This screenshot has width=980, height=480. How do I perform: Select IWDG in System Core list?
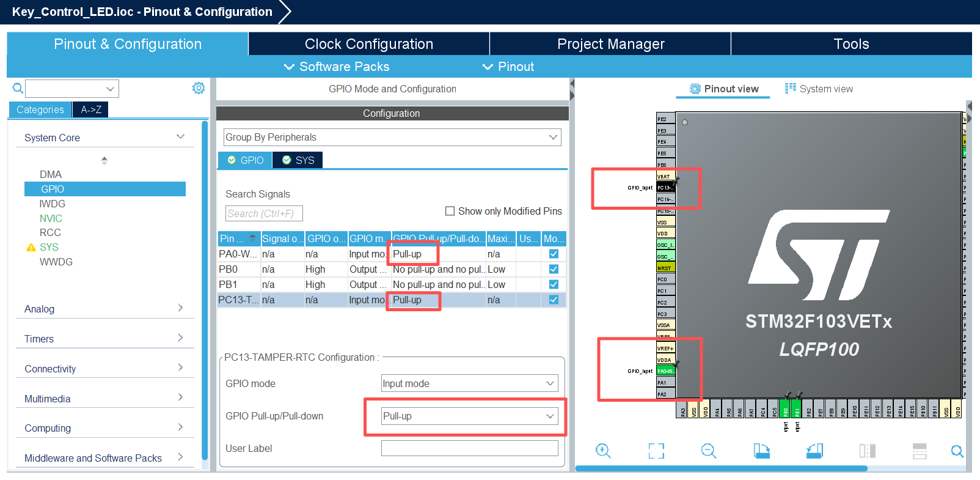(53, 204)
